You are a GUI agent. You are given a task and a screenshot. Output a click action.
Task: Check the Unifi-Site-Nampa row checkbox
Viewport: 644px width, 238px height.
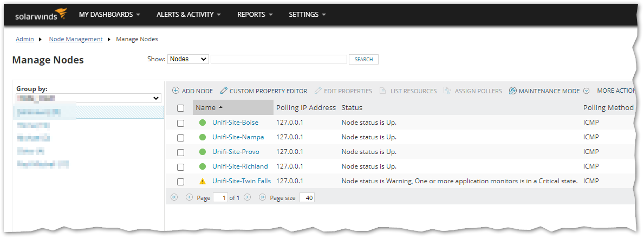pyautogui.click(x=181, y=138)
